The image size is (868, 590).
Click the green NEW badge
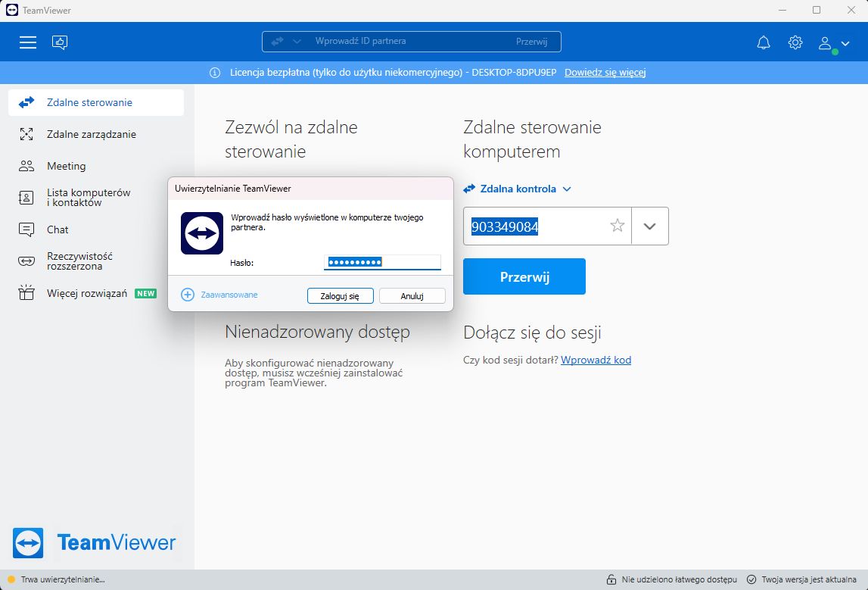(x=145, y=294)
